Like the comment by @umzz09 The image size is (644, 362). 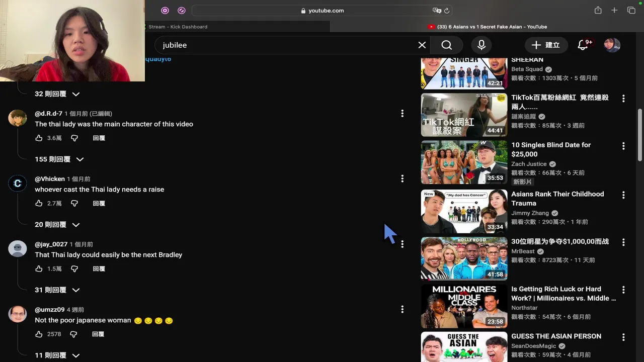pos(39,334)
